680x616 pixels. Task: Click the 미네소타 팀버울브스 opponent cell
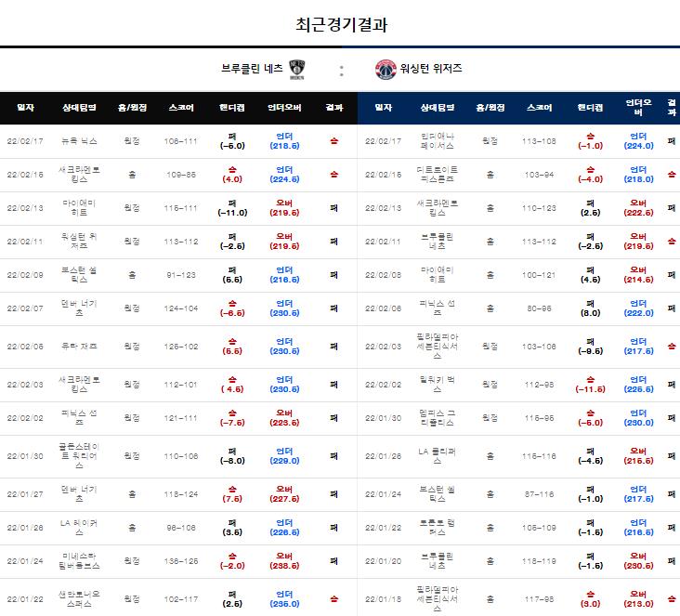(x=79, y=561)
